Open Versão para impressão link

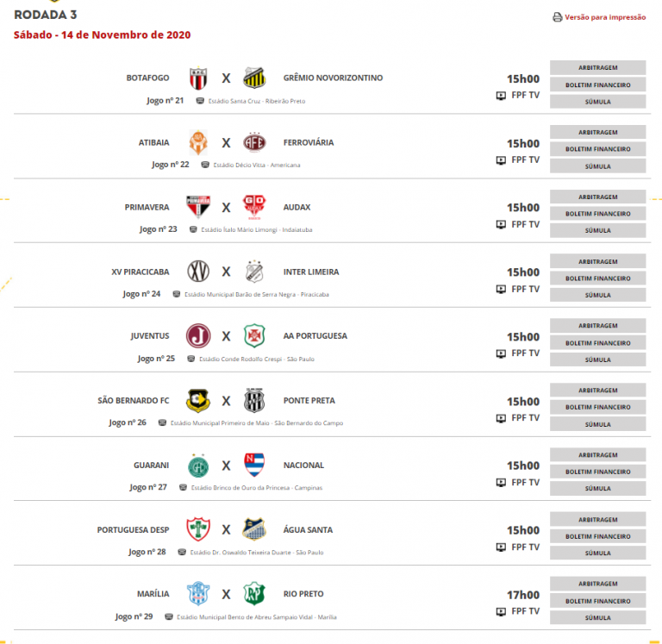(x=605, y=17)
